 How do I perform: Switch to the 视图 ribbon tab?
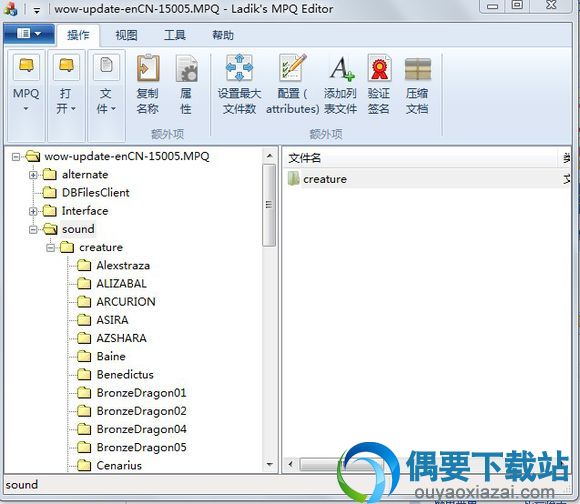click(127, 35)
